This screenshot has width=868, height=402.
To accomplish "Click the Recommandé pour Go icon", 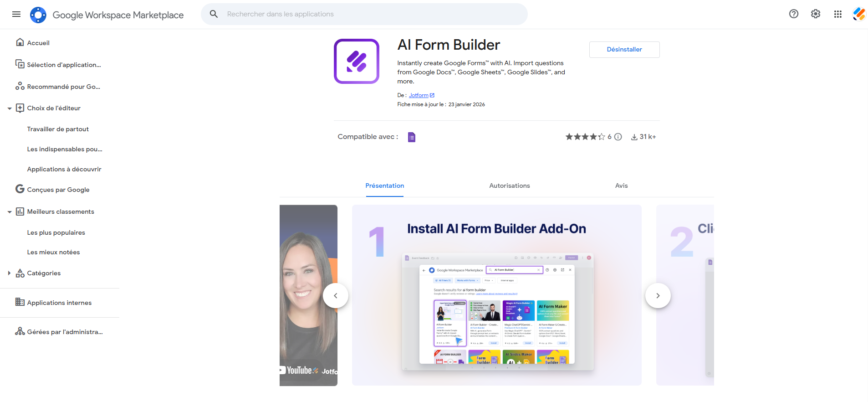I will [x=20, y=86].
